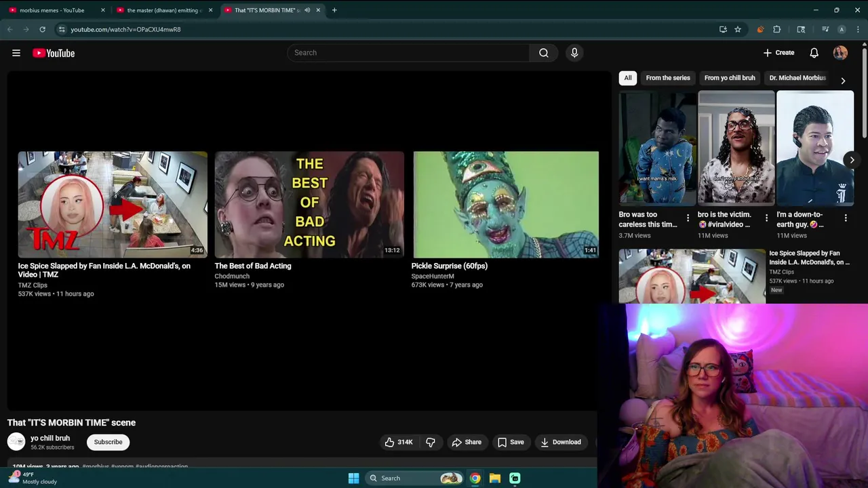Reload the page in Chrome
The image size is (868, 488).
pos(42,30)
